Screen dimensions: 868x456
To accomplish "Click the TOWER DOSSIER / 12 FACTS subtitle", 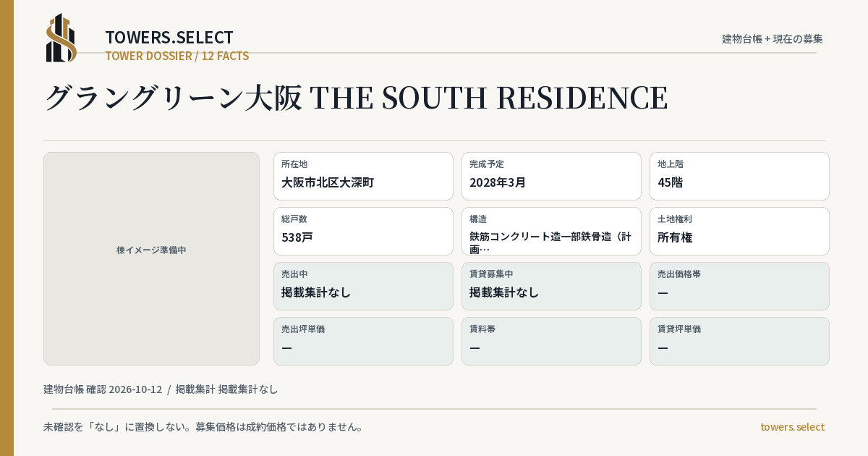I will (177, 56).
